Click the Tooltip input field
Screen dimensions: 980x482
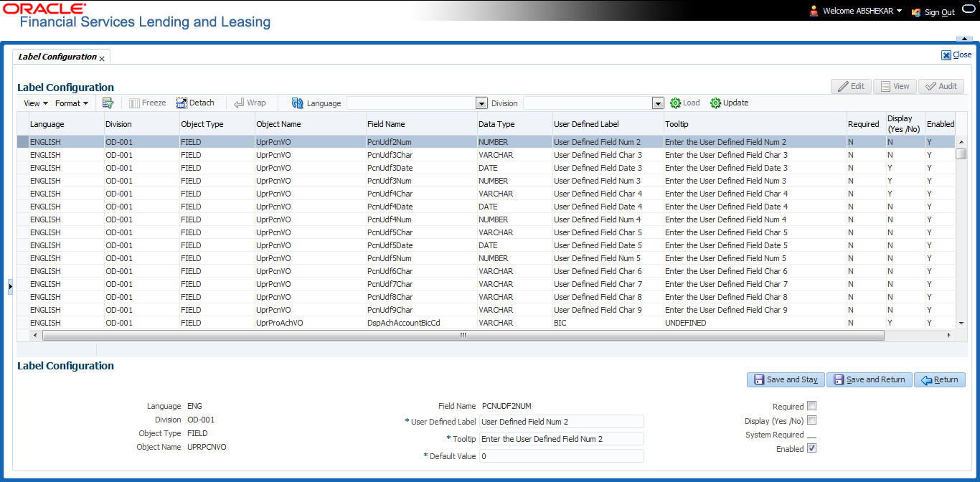tap(562, 439)
